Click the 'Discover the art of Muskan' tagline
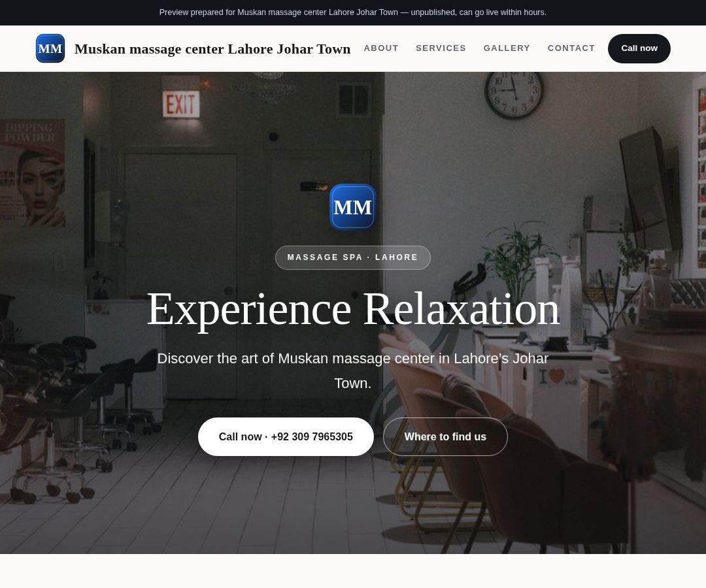 [x=353, y=370]
